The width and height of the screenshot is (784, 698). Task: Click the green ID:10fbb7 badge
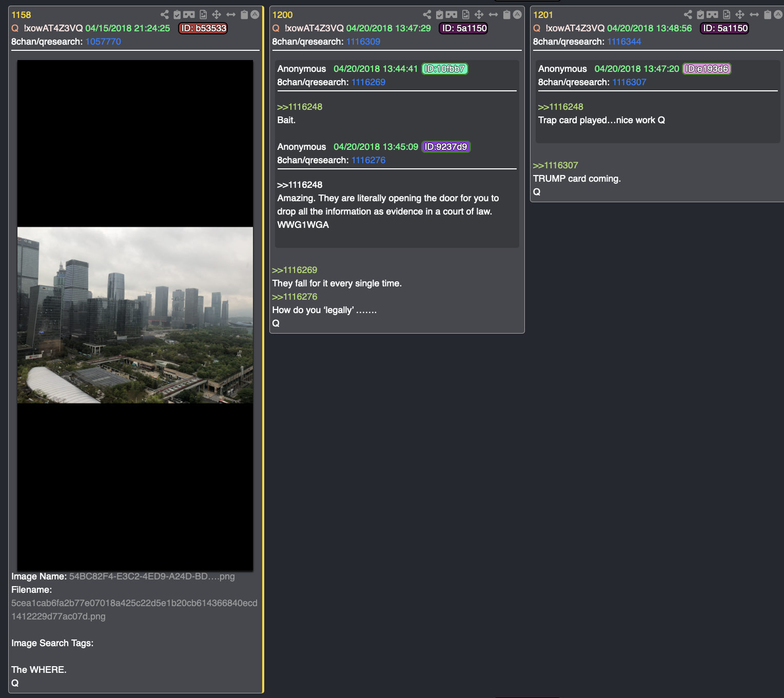[x=444, y=69]
